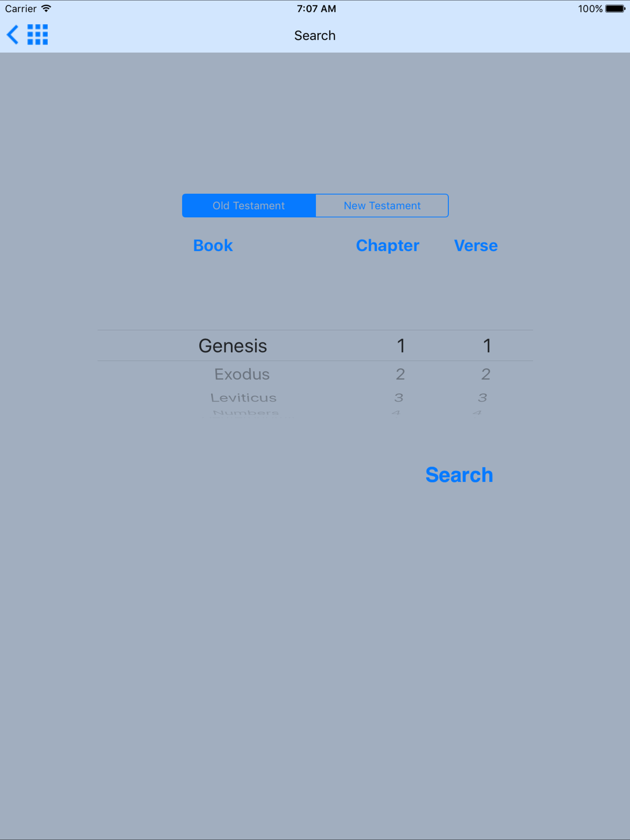Screen dimensions: 630x840
Task: Tap the Search navigation title
Action: tap(315, 36)
